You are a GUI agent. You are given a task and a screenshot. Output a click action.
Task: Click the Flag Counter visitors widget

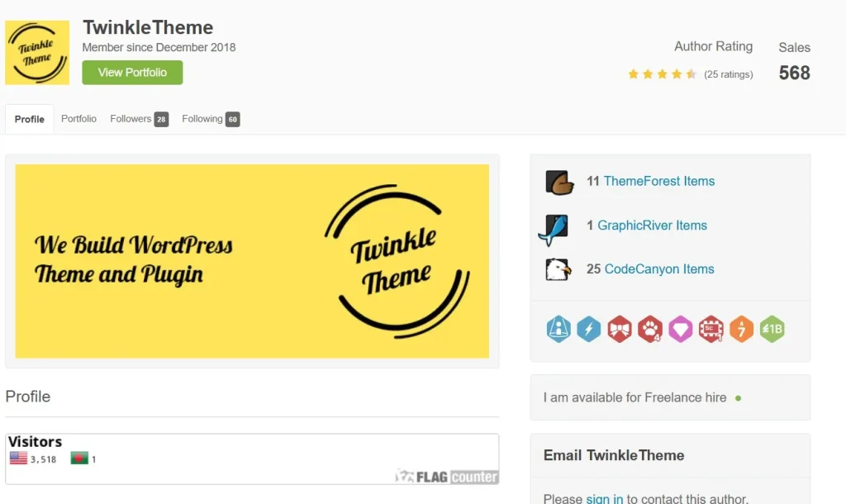(x=252, y=459)
